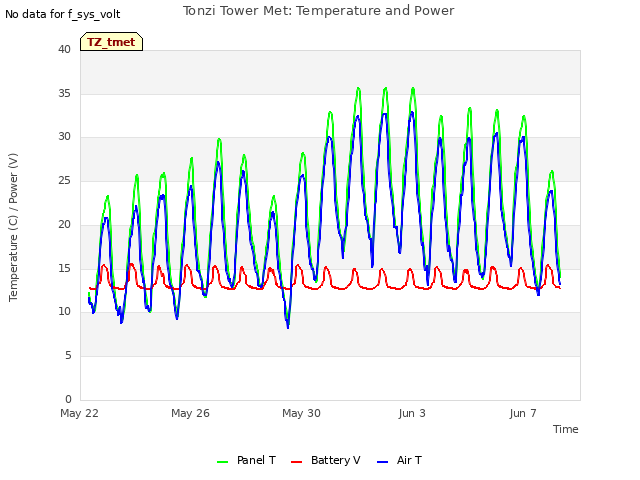The image size is (640, 480).
Task: Click the y-axis tick label '20'
Action: pyautogui.click(x=64, y=224)
